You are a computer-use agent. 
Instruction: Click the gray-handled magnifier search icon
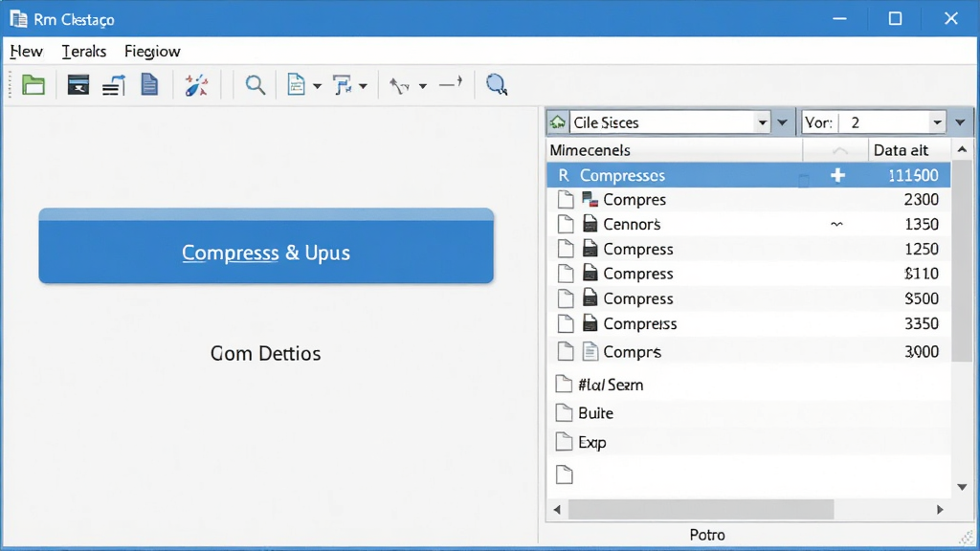255,85
